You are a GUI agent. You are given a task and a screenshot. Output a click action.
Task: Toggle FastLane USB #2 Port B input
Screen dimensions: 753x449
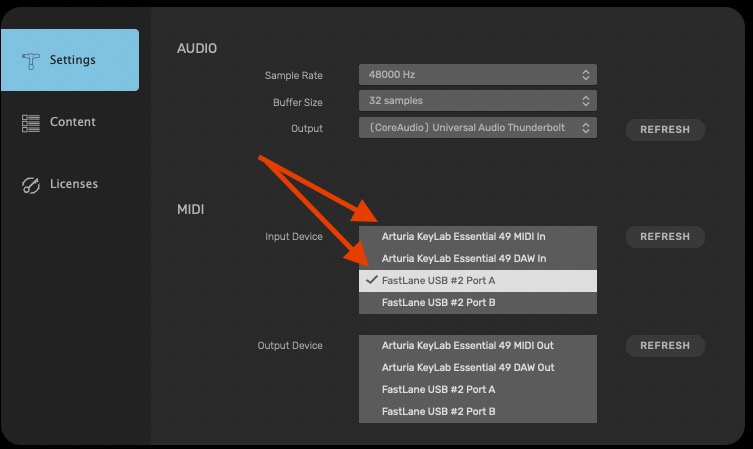tap(478, 303)
